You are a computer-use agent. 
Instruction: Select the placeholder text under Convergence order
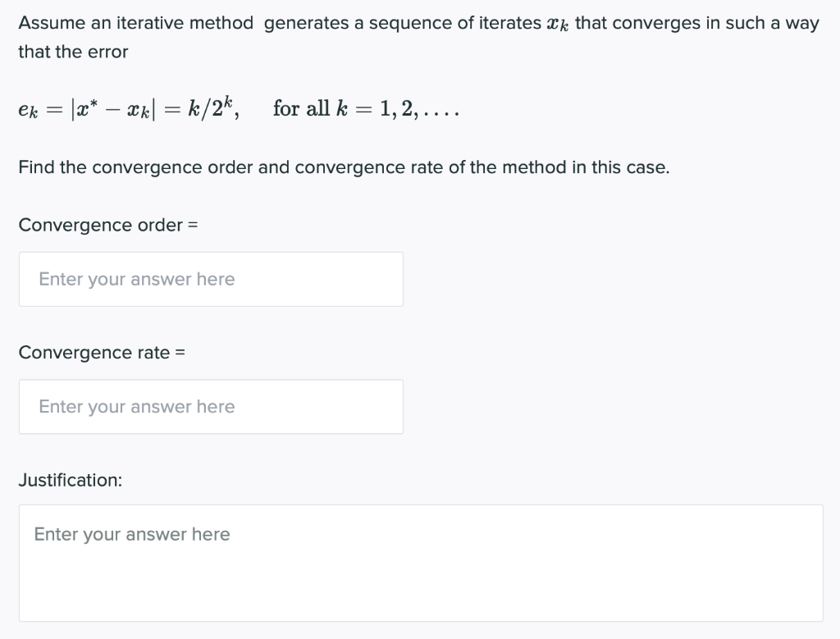[136, 279]
